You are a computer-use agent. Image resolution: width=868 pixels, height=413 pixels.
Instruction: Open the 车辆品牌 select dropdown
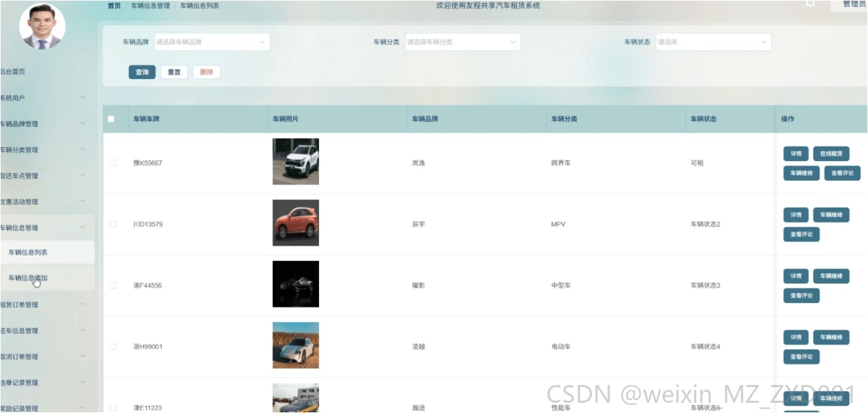point(212,42)
